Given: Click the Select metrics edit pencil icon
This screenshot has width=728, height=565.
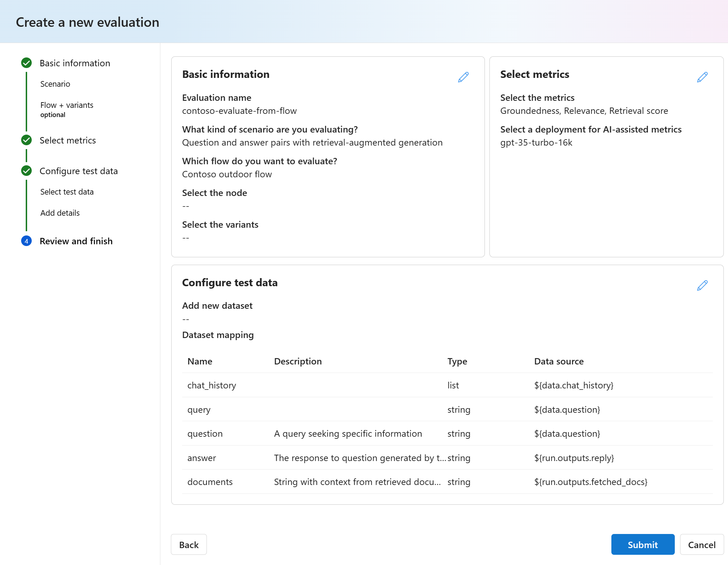Looking at the screenshot, I should [702, 77].
